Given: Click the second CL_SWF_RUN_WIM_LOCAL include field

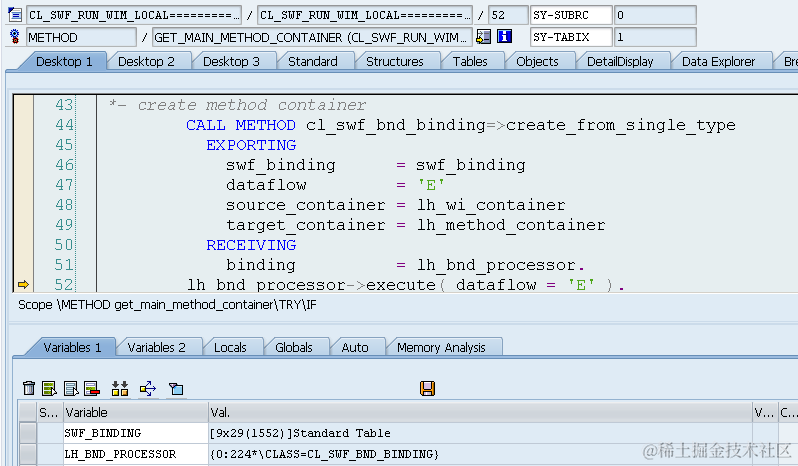Looking at the screenshot, I should (364, 15).
